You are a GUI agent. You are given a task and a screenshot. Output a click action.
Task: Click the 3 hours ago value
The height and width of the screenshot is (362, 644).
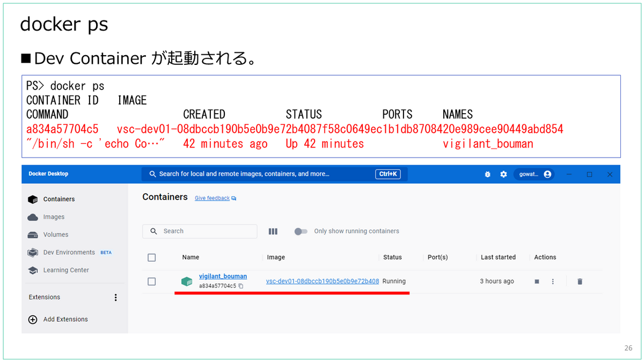[497, 281]
